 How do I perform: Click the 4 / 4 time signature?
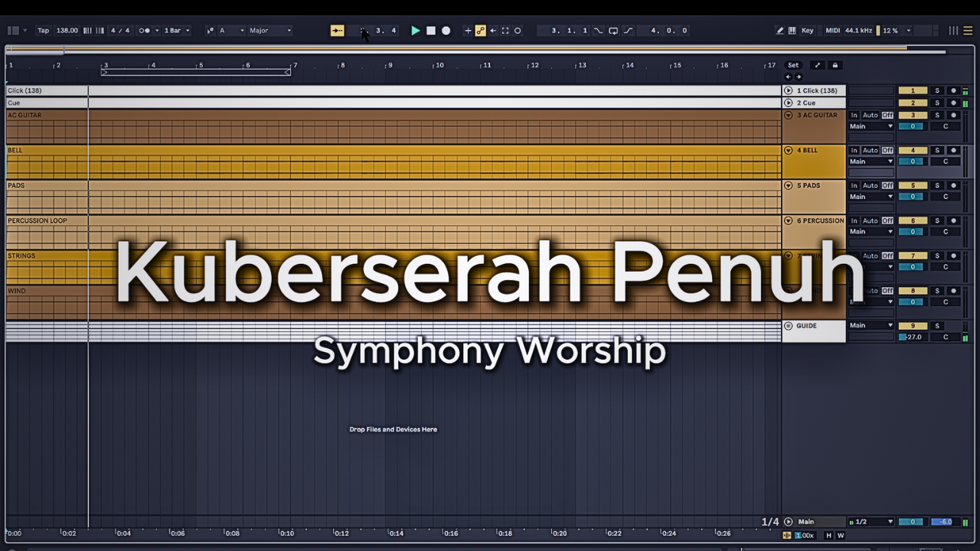click(x=120, y=31)
